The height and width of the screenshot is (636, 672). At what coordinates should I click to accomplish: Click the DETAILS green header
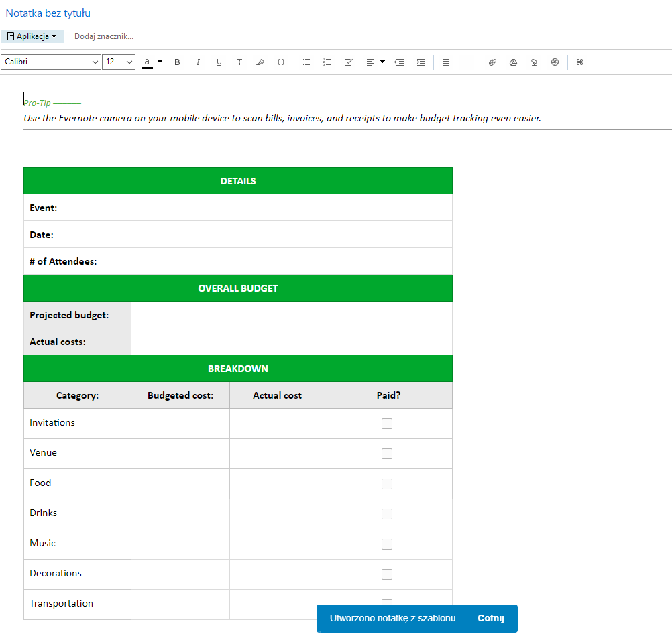[238, 181]
